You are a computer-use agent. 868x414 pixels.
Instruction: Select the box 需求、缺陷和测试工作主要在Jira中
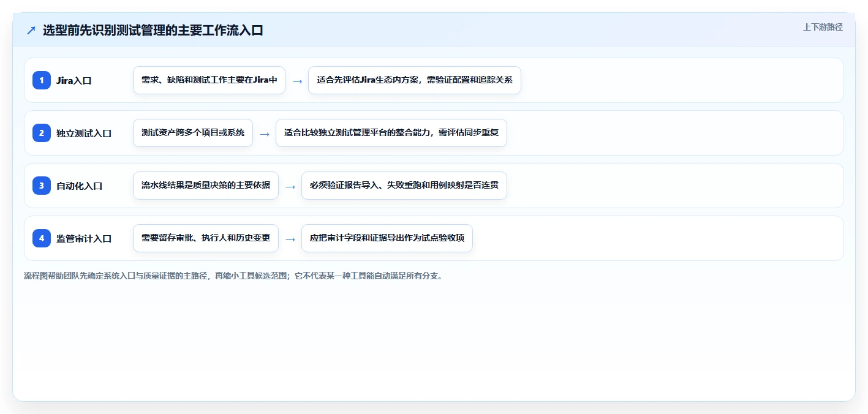(x=209, y=80)
